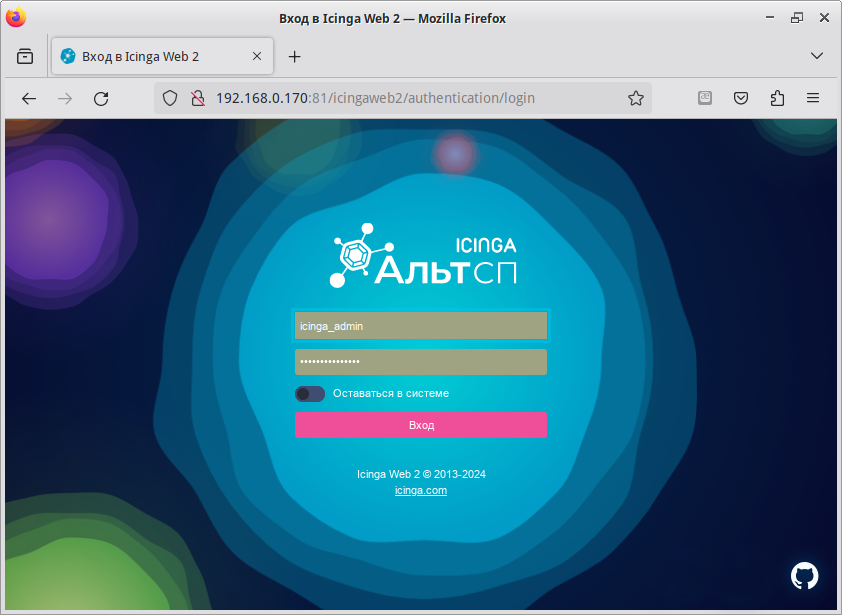This screenshot has width=842, height=615.
Task: Reload the current page
Action: 101,98
